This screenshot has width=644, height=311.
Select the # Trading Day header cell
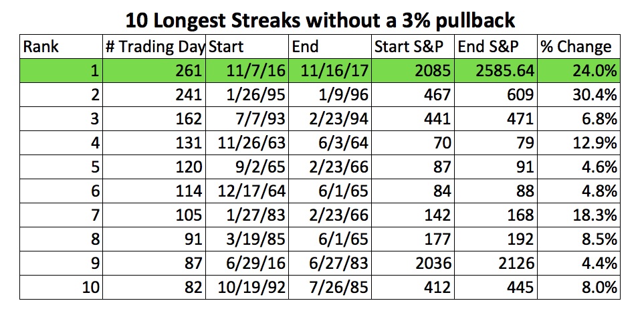coord(154,47)
